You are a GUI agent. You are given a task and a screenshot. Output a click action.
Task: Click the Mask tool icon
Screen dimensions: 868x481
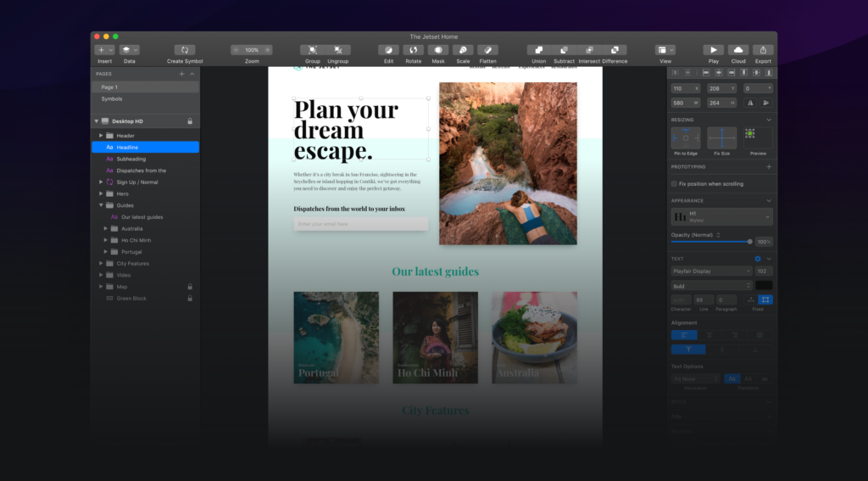pyautogui.click(x=437, y=50)
